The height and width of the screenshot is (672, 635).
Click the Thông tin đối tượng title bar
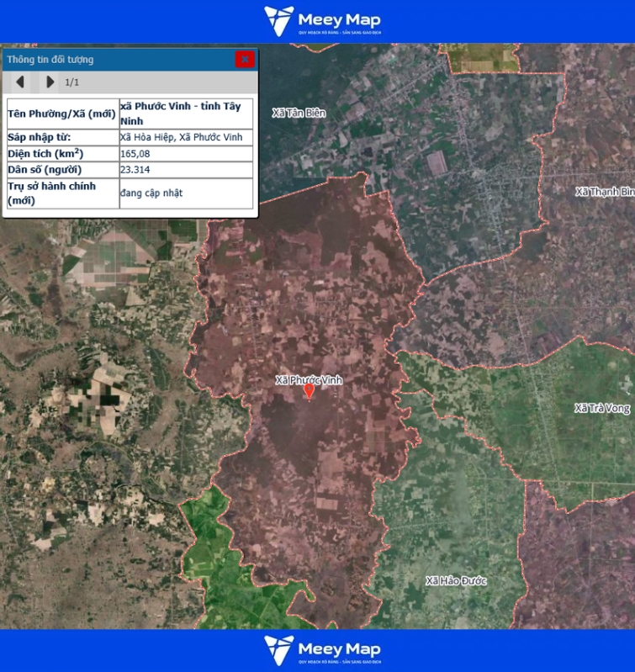coord(118,59)
